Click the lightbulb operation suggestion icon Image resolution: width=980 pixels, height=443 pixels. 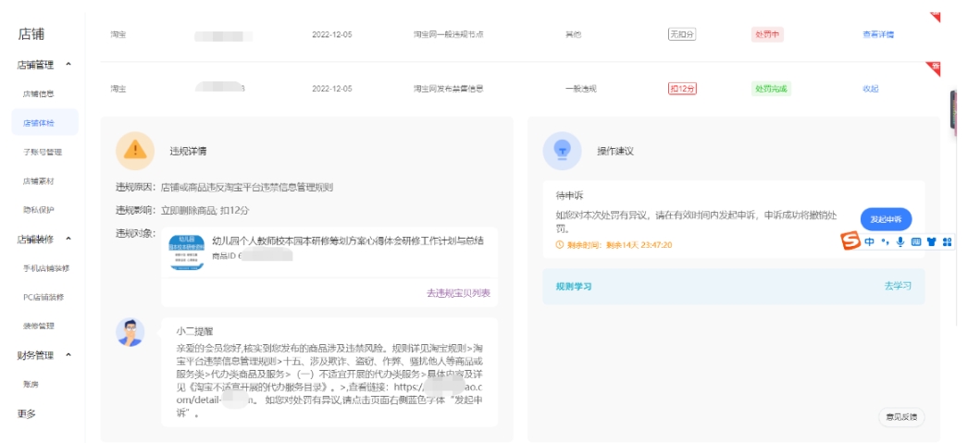click(562, 150)
